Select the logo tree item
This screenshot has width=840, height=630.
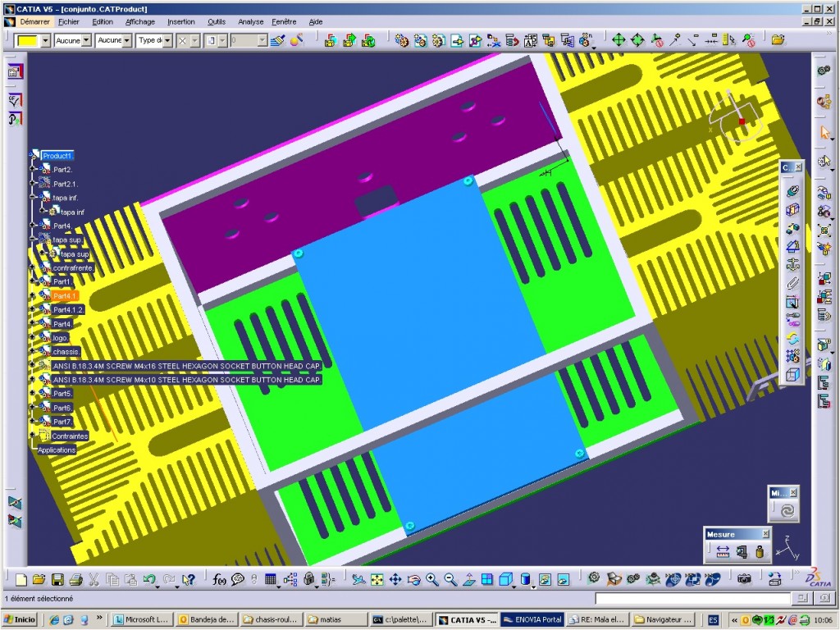click(60, 338)
